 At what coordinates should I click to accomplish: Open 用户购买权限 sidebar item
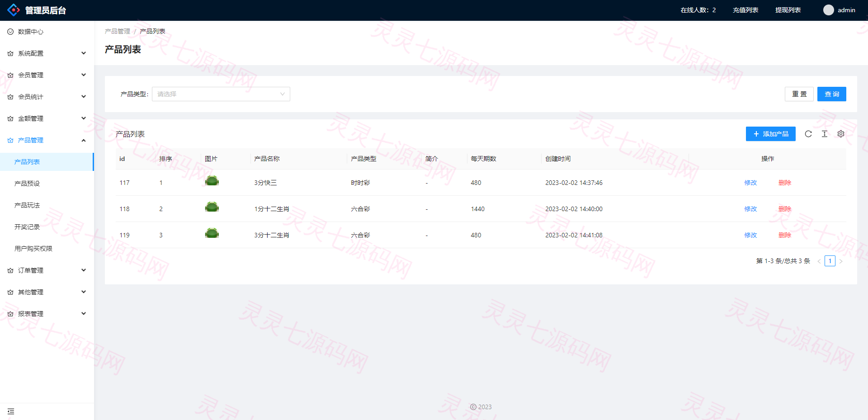47,249
